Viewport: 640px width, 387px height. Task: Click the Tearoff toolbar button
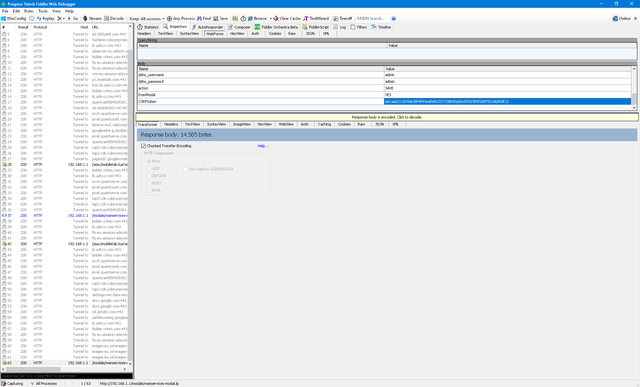tap(342, 18)
